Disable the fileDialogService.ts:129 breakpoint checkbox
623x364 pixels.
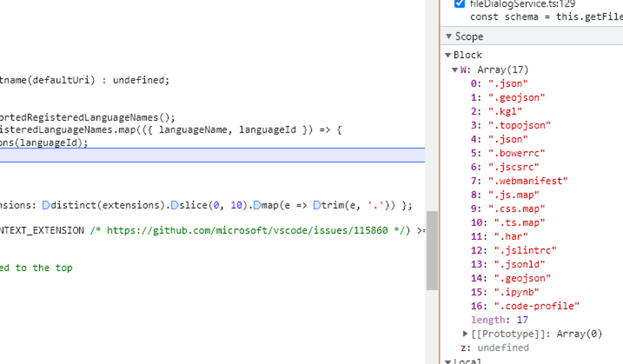(x=460, y=4)
